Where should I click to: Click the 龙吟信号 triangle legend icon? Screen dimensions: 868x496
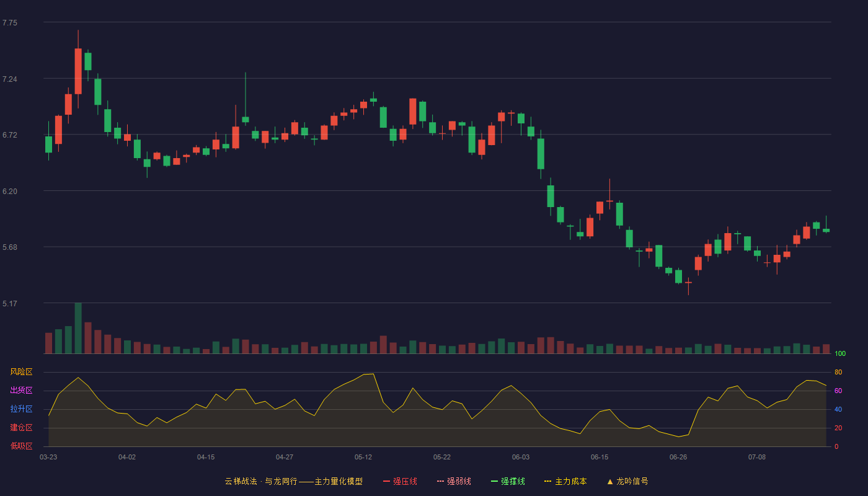pyautogui.click(x=610, y=482)
